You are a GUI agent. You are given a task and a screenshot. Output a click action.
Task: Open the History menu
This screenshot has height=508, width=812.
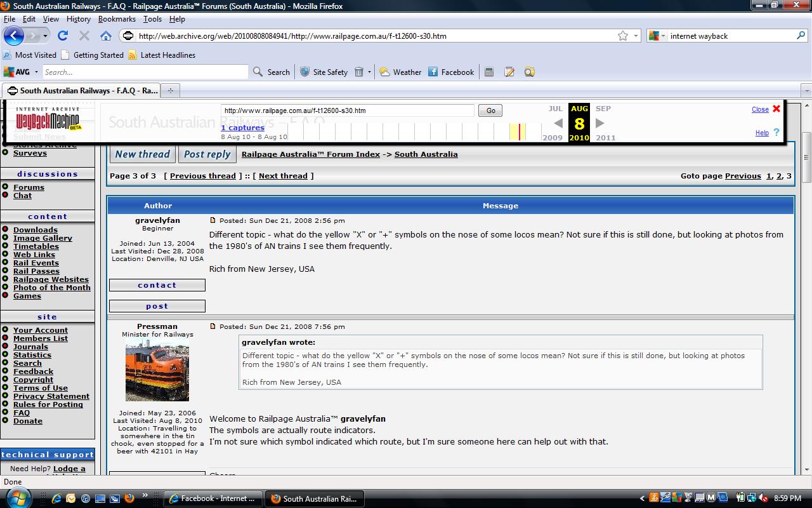[79, 19]
